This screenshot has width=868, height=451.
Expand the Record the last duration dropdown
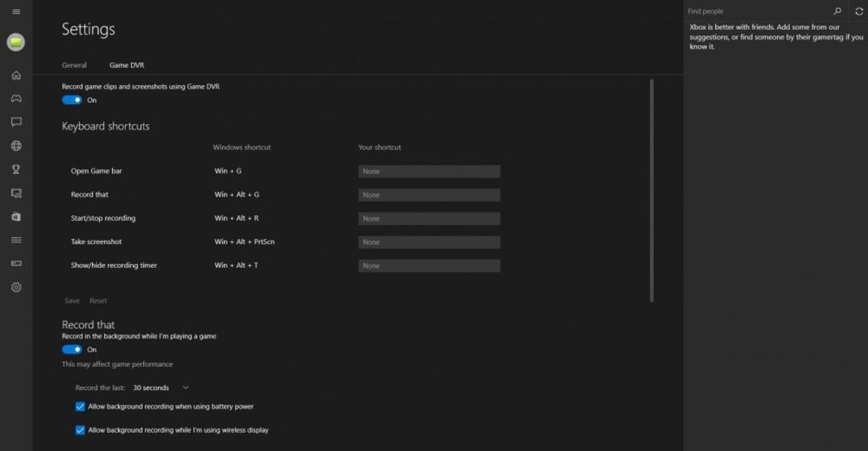[185, 387]
